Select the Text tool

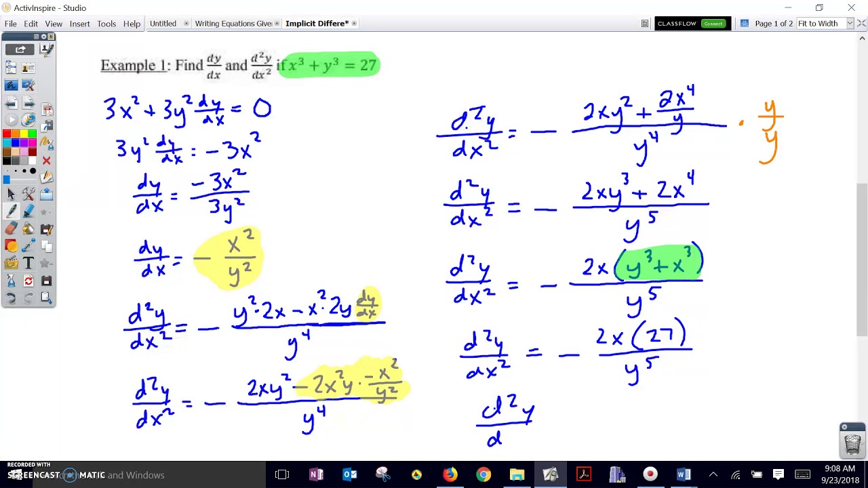coord(28,263)
